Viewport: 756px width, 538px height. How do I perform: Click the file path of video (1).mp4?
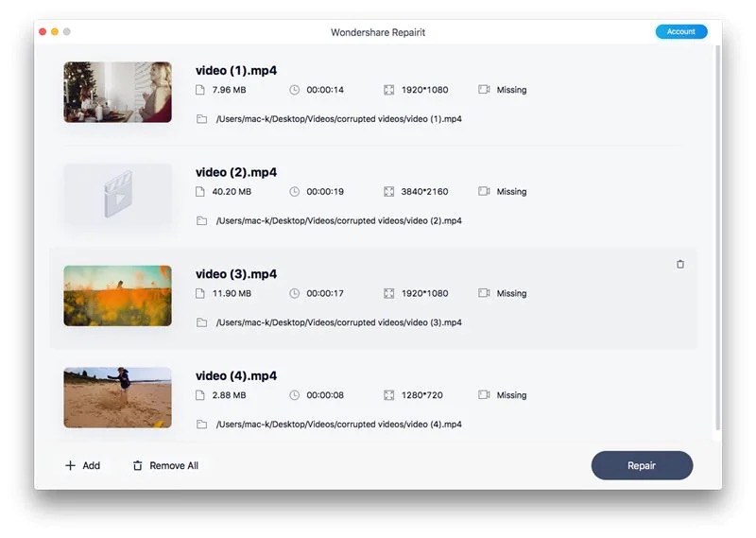[339, 119]
